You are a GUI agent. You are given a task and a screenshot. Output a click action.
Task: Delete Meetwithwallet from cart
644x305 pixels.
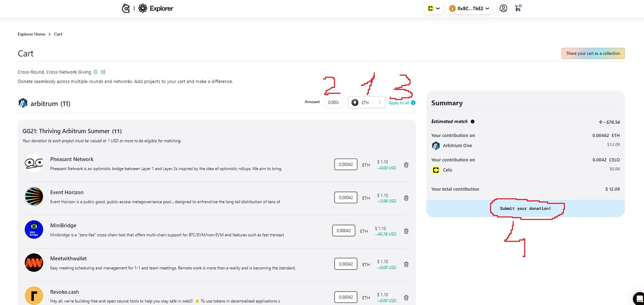coord(406,264)
